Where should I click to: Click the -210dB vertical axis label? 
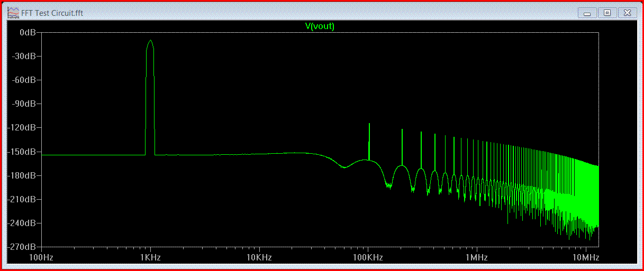point(23,199)
